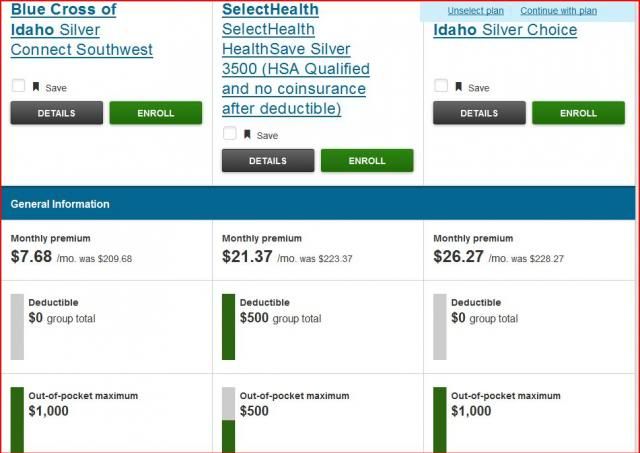This screenshot has width=640, height=453.
Task: Enroll in Blue Cross Silver Connect Southwest
Action: click(x=156, y=113)
